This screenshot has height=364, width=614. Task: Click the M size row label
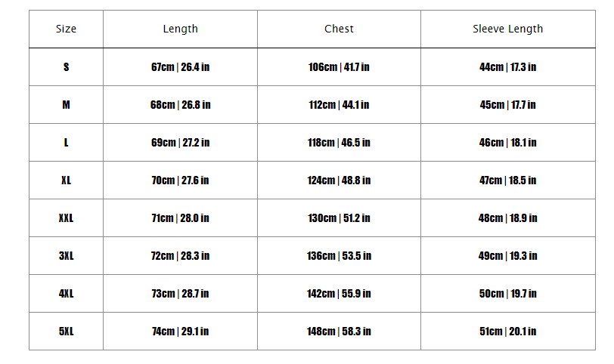pyautogui.click(x=67, y=105)
